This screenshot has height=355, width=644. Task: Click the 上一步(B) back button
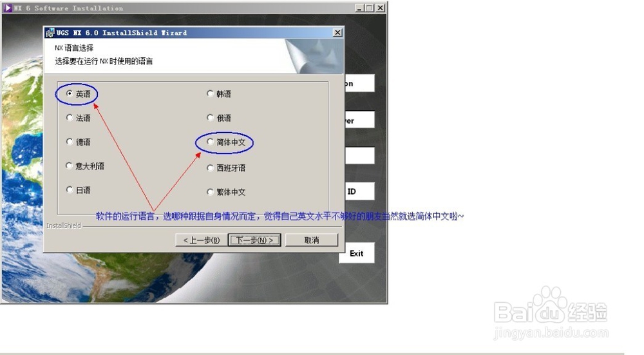201,240
